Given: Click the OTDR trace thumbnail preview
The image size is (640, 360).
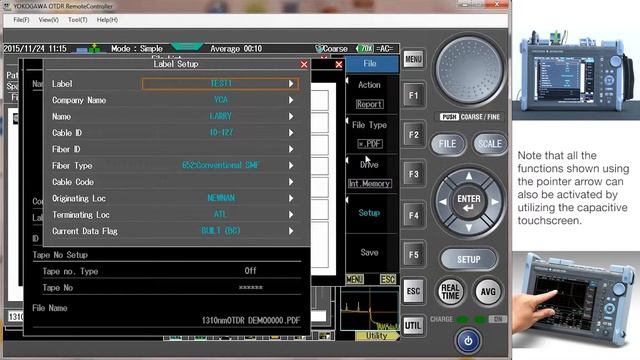Looking at the screenshot, I should [x=369, y=310].
